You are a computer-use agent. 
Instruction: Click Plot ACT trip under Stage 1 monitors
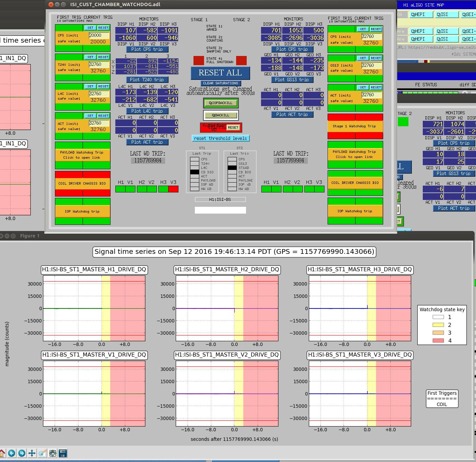(147, 142)
